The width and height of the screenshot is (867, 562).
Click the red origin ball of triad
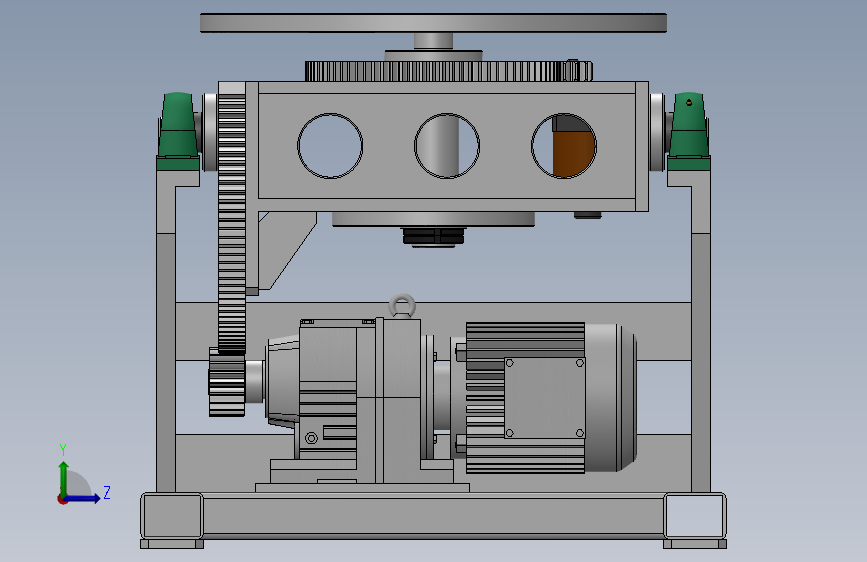62,499
